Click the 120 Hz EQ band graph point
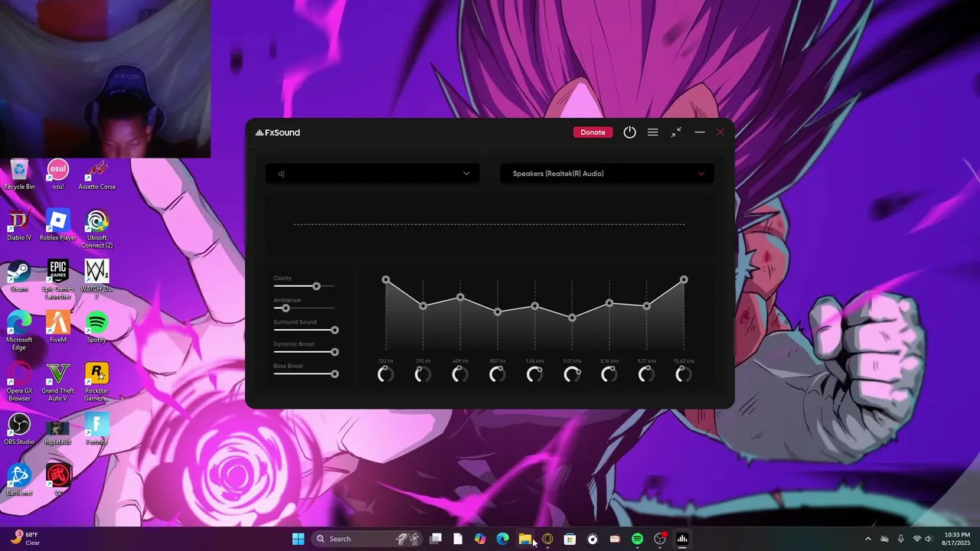The image size is (980, 551). pyautogui.click(x=386, y=280)
